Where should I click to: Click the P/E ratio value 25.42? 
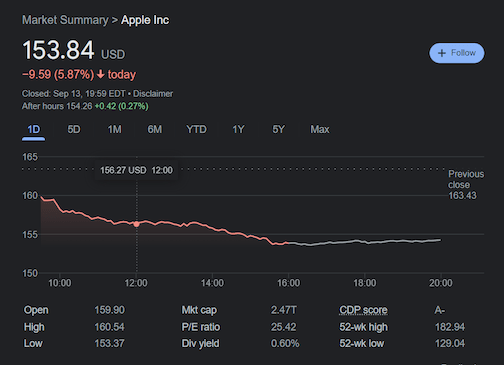(283, 327)
